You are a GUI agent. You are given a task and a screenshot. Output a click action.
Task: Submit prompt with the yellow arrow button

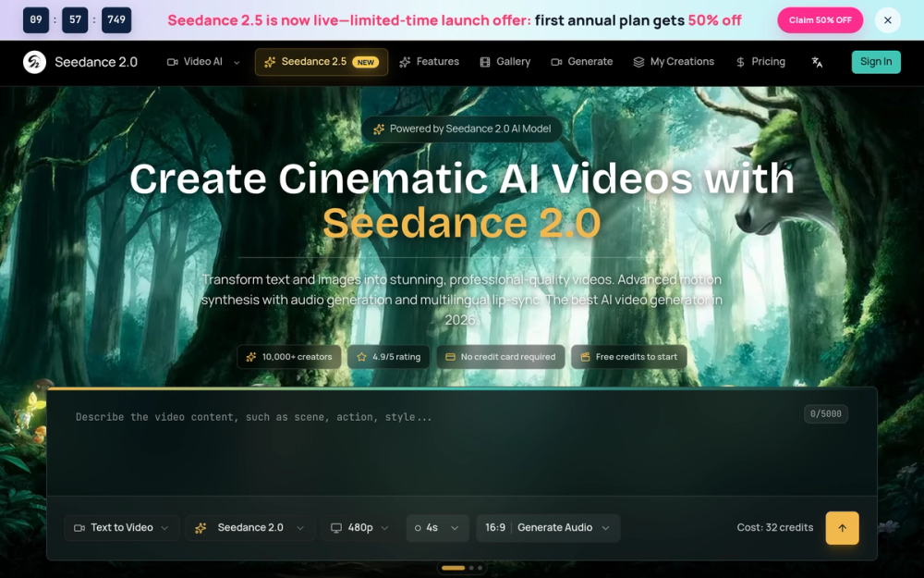(842, 528)
